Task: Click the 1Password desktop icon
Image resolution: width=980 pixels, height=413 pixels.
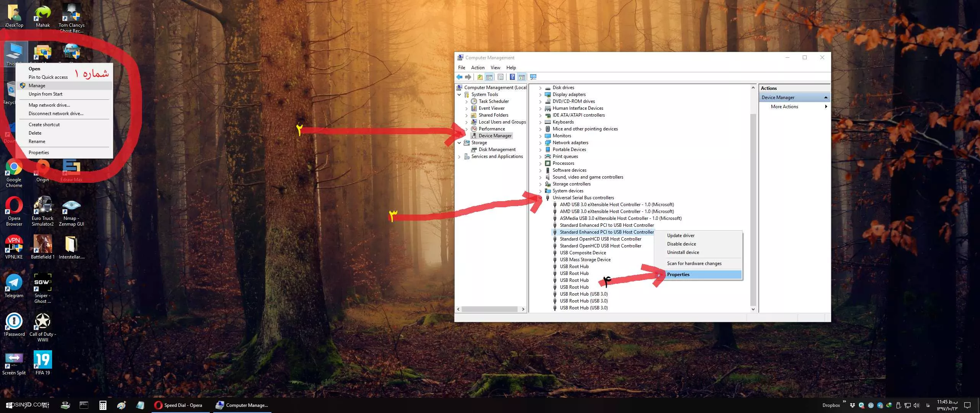Action: (14, 325)
